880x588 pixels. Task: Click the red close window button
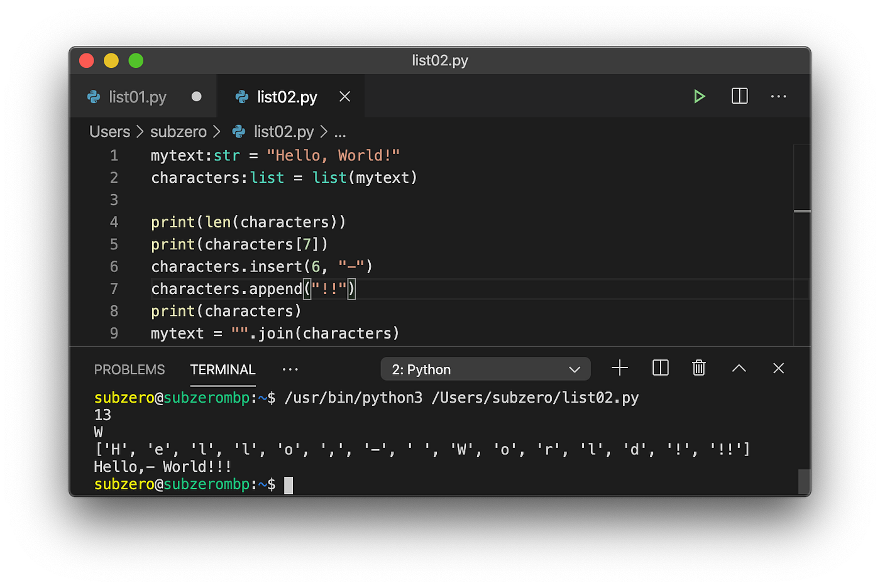[x=87, y=60]
